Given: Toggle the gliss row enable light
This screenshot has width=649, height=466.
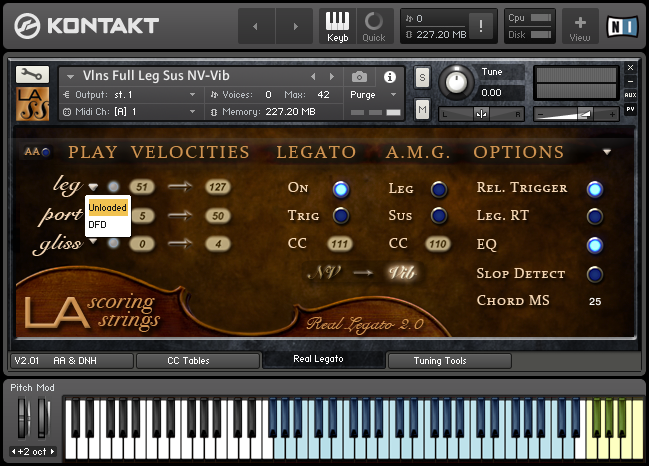Looking at the screenshot, I should (113, 243).
